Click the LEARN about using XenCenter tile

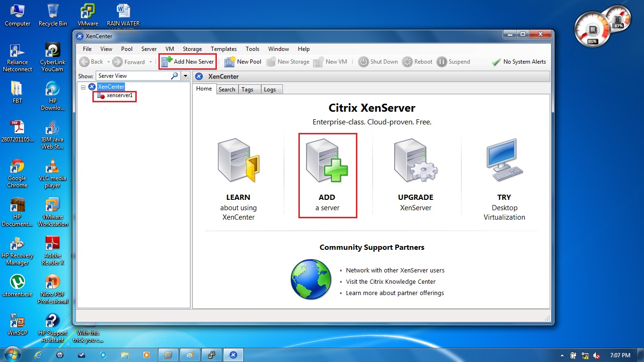[239, 180]
